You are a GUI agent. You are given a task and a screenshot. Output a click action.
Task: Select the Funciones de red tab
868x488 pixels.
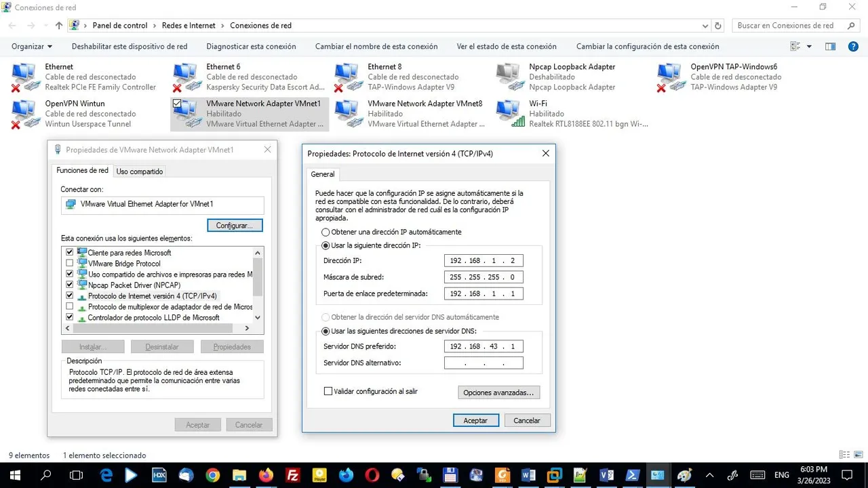(82, 170)
